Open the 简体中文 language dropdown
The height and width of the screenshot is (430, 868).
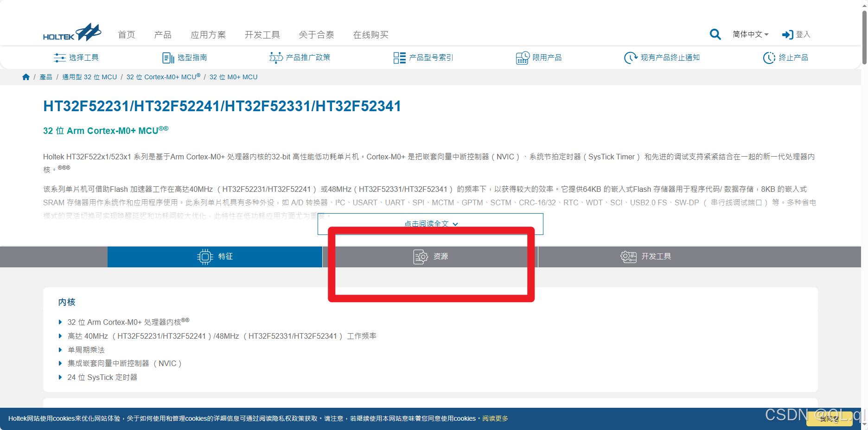750,34
